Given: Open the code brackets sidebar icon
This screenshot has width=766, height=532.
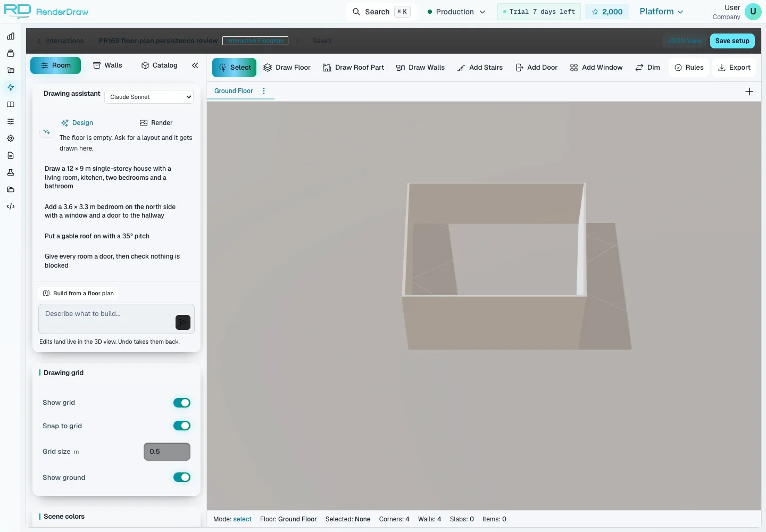Looking at the screenshot, I should (x=11, y=206).
